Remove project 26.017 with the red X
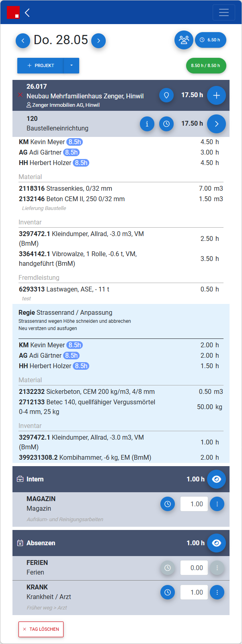 (x=20, y=95)
